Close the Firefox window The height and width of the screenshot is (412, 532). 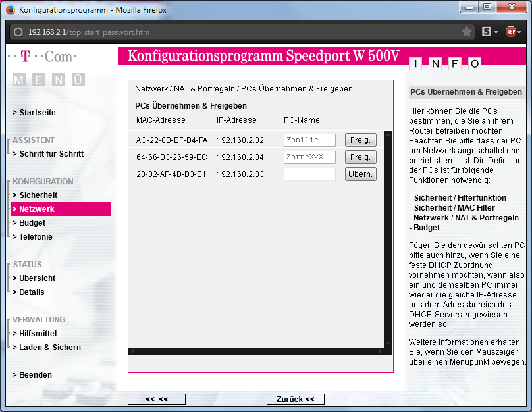point(512,7)
